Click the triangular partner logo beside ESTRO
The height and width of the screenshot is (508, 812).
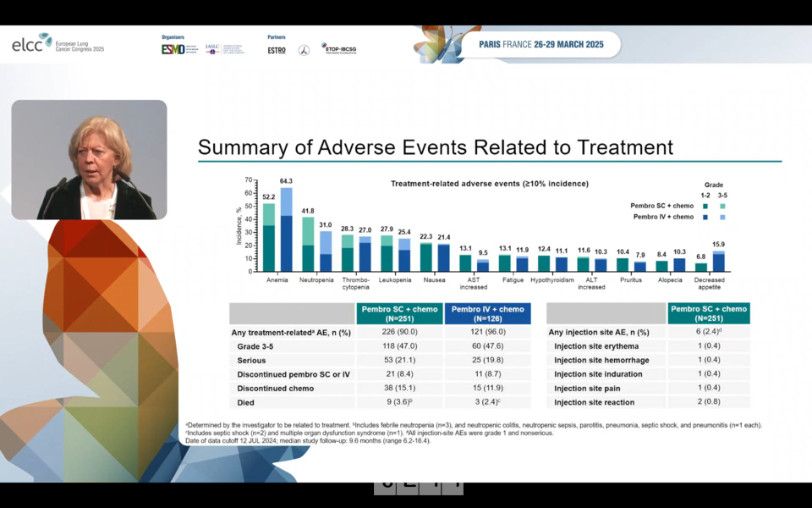coord(304,50)
